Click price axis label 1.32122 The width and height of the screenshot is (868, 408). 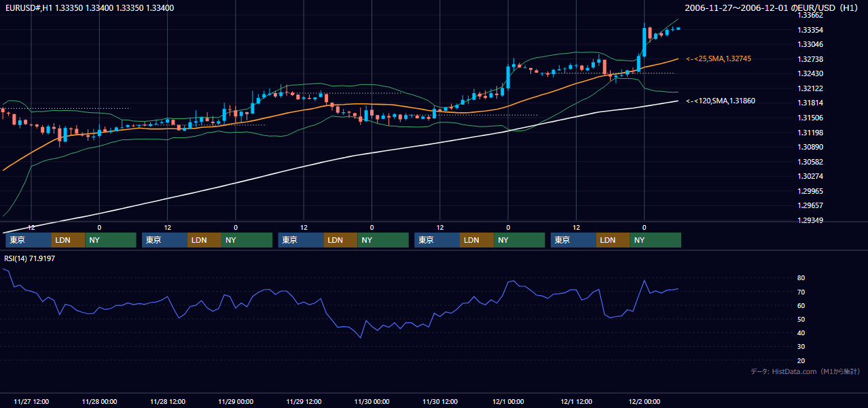point(810,88)
